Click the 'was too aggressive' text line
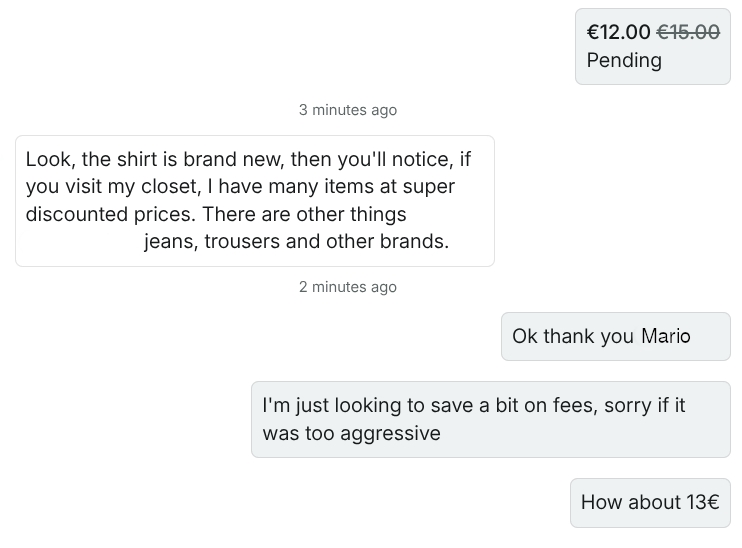 [351, 433]
